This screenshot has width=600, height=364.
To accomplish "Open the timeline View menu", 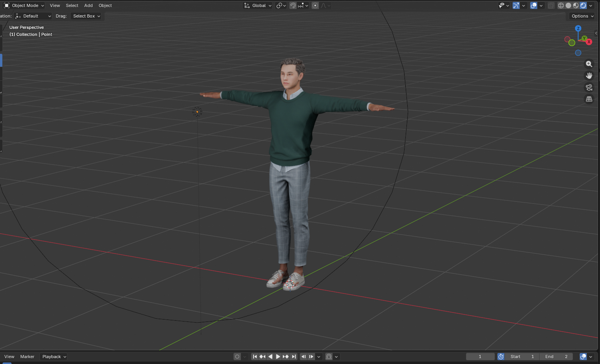I will coord(9,356).
